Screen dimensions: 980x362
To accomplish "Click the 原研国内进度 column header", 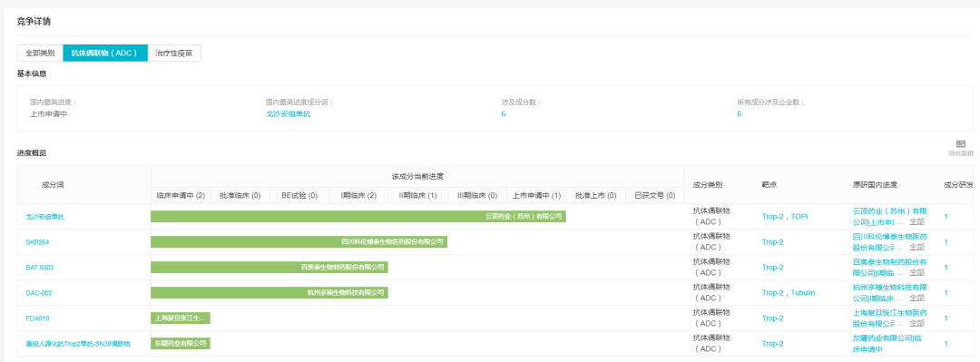I will coord(876,185).
